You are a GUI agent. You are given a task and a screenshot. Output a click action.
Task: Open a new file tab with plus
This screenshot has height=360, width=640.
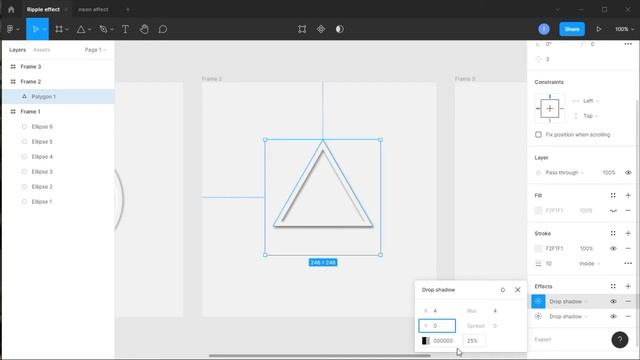(127, 9)
